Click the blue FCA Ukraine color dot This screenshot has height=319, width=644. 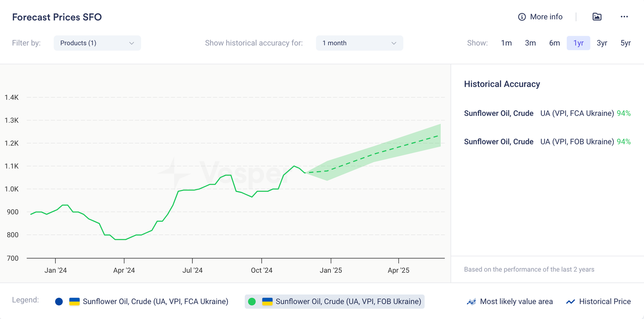[x=59, y=302]
